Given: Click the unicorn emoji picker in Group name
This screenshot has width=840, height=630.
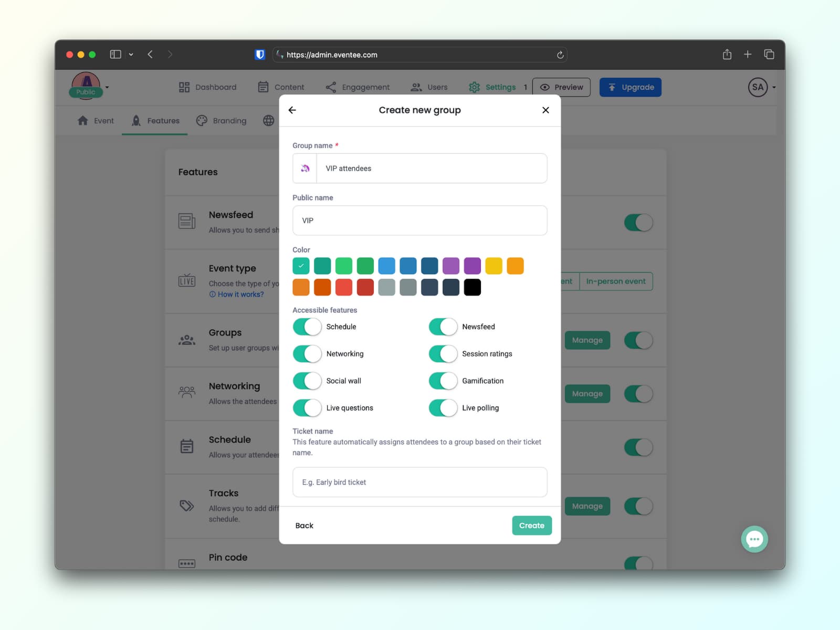Looking at the screenshot, I should pos(304,168).
